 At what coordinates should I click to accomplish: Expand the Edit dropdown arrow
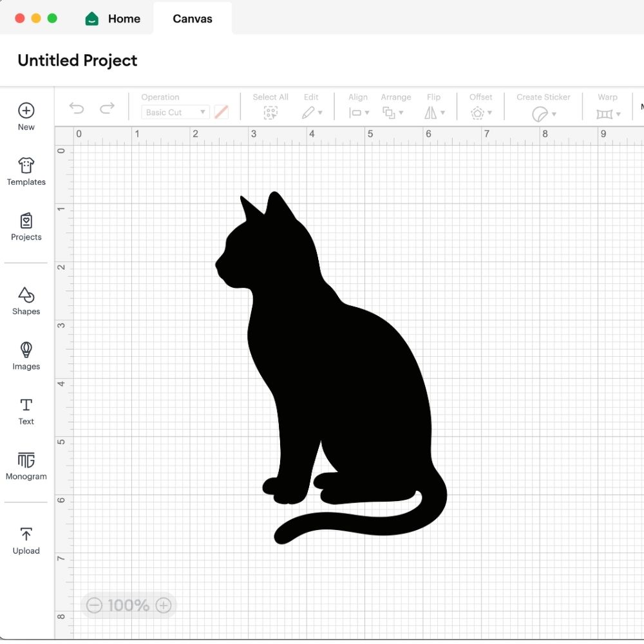(320, 113)
